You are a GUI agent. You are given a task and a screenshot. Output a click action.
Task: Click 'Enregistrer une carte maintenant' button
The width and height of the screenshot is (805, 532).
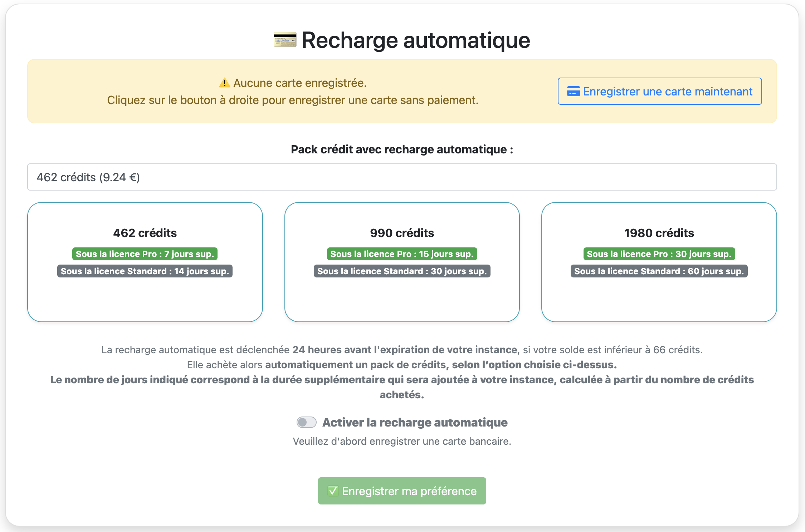point(660,91)
